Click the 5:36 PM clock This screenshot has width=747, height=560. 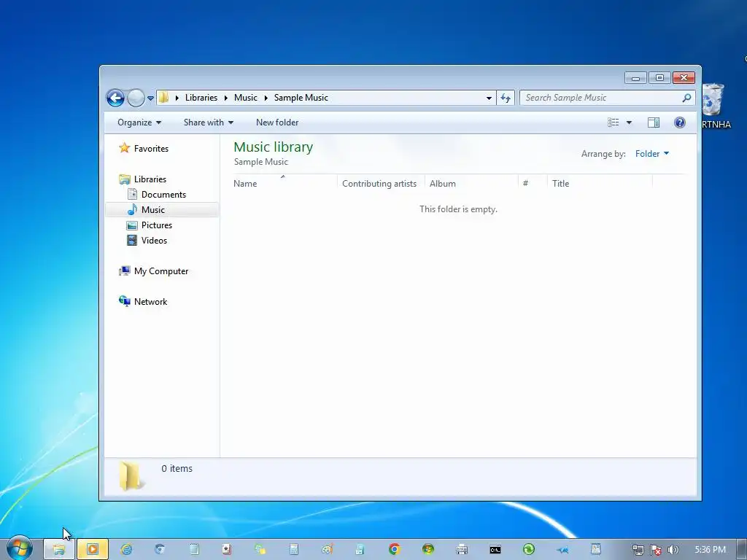coord(711,550)
